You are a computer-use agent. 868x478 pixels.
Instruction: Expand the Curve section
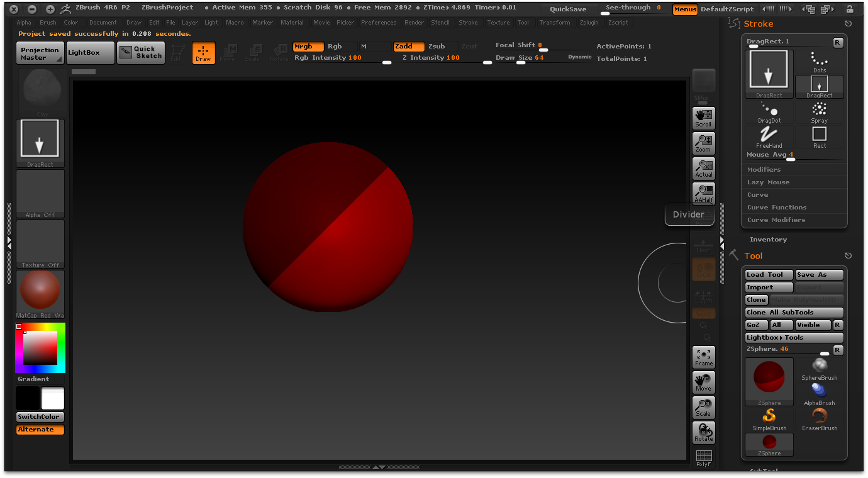pos(794,195)
